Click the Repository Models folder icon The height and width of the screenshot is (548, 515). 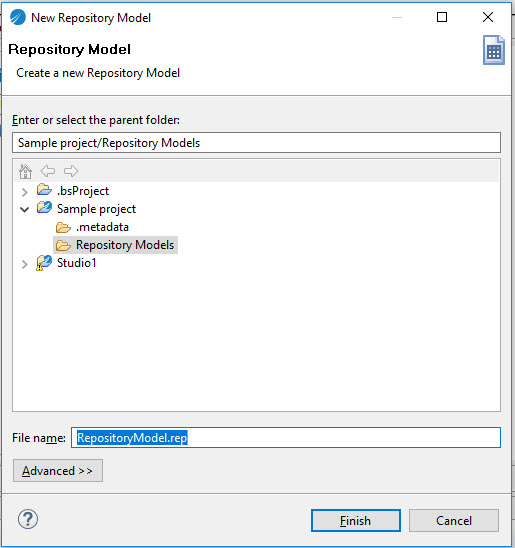pyautogui.click(x=63, y=245)
